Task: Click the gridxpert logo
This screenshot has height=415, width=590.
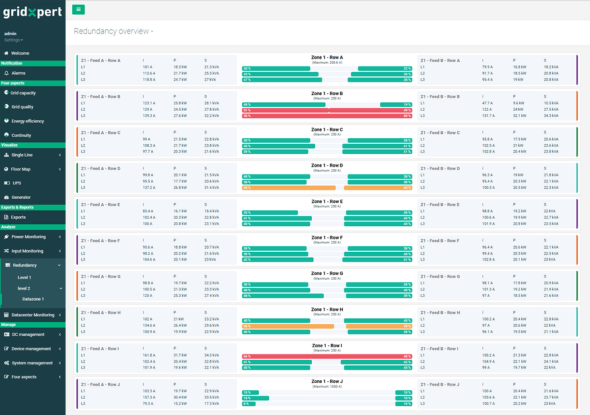Action: click(32, 12)
